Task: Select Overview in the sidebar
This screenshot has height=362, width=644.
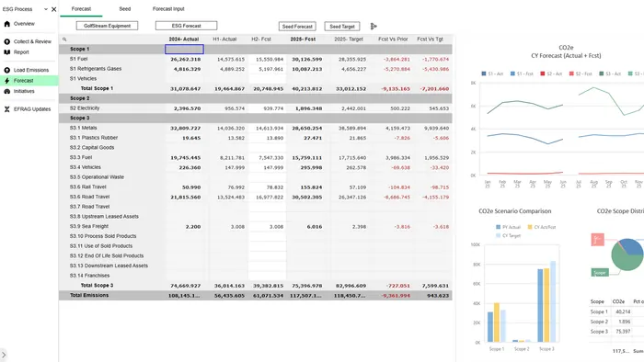Action: point(24,24)
